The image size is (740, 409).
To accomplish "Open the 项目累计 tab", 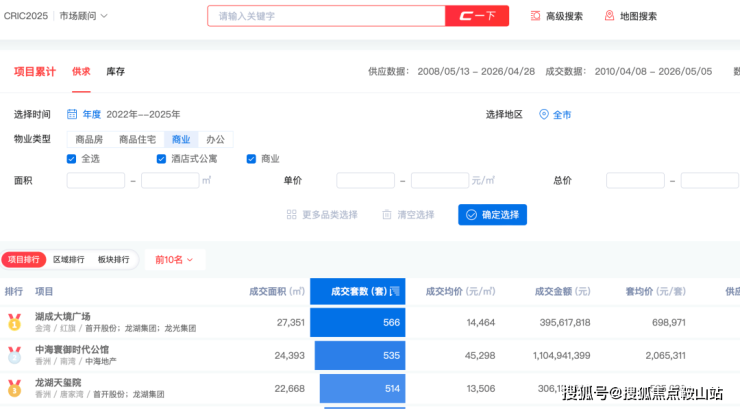I will pyautogui.click(x=35, y=72).
